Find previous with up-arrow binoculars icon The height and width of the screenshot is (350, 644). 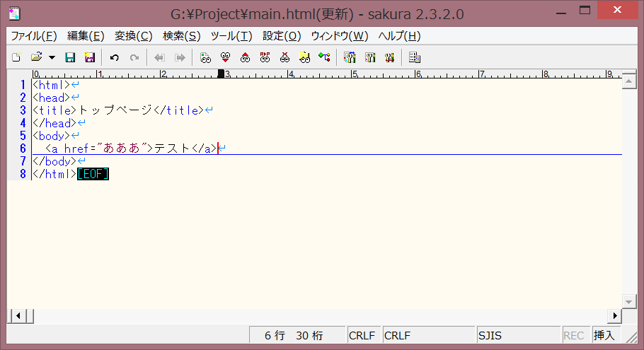tap(245, 57)
